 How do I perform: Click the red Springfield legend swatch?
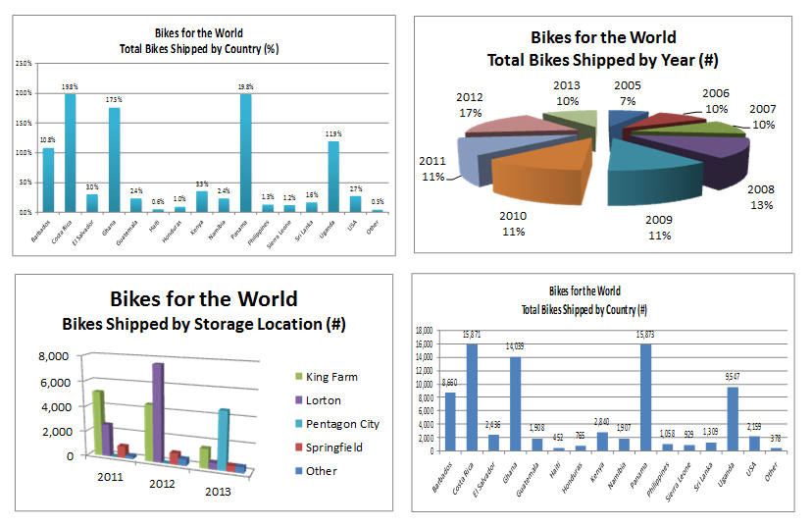(x=299, y=448)
